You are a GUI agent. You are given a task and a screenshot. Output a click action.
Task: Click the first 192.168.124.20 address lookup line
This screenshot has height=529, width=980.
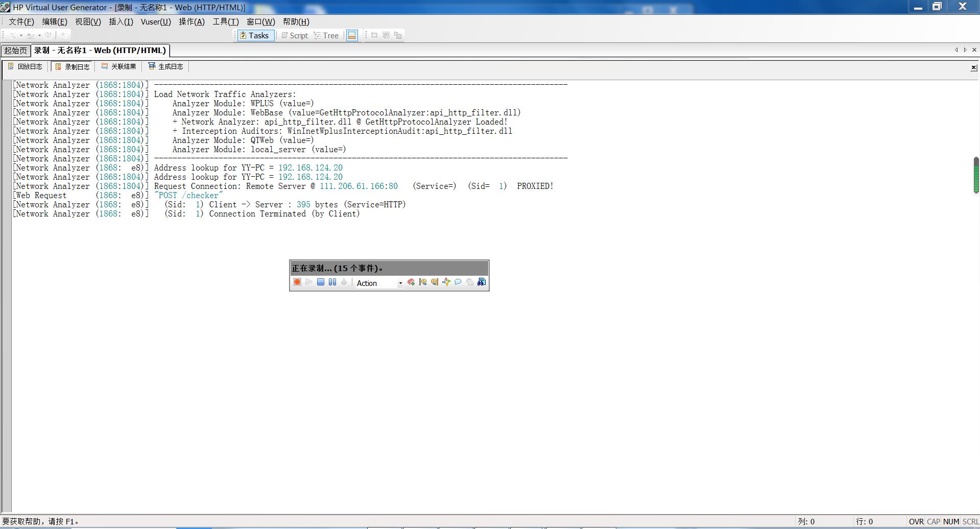pos(178,168)
